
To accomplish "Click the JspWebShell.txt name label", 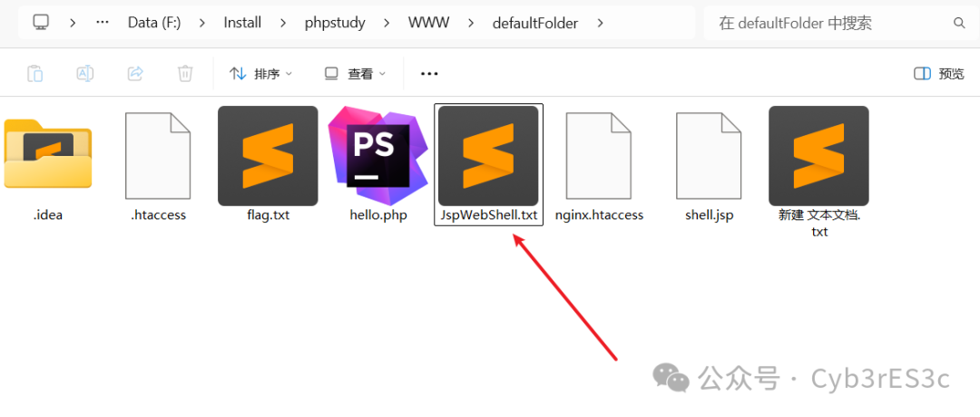I will pos(489,216).
